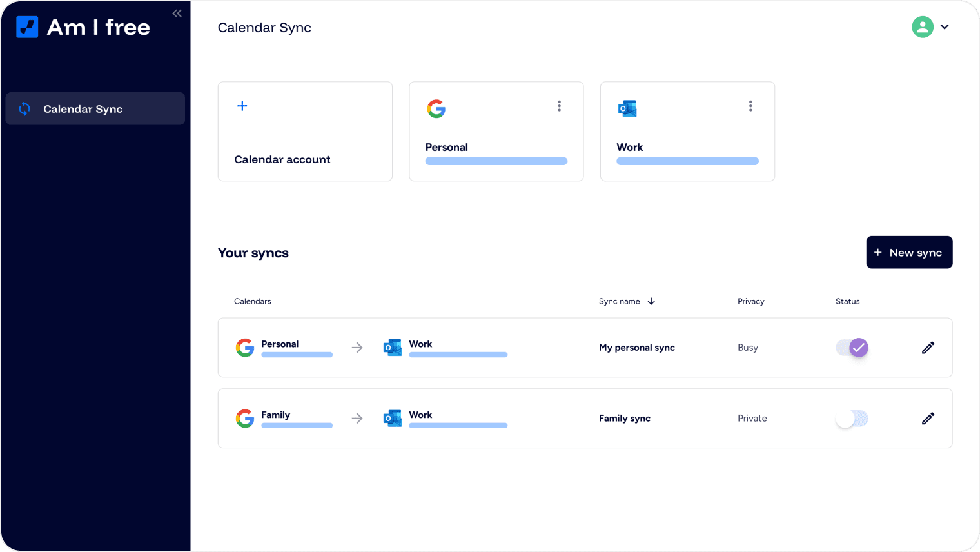This screenshot has width=980, height=552.
Task: Edit Family sync using the pencil icon
Action: 928,418
